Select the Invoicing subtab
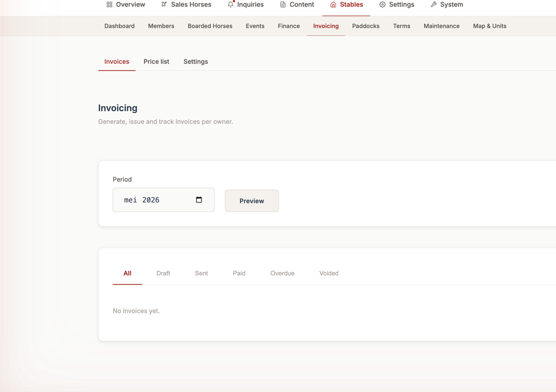556x392 pixels. tap(326, 26)
